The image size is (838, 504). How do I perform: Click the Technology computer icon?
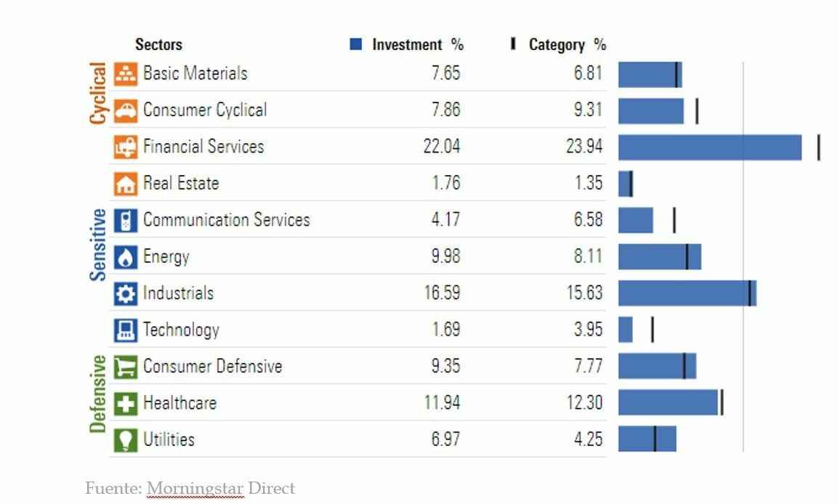pyautogui.click(x=126, y=330)
